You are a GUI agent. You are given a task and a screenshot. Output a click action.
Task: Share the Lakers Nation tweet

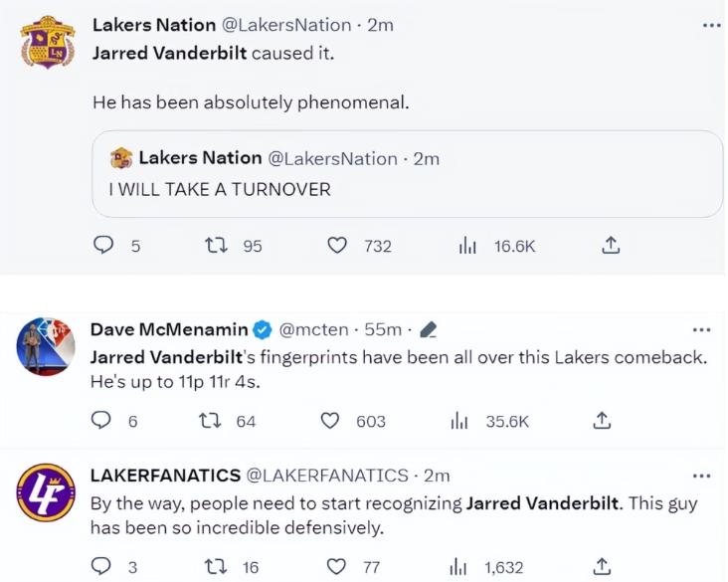pos(612,245)
